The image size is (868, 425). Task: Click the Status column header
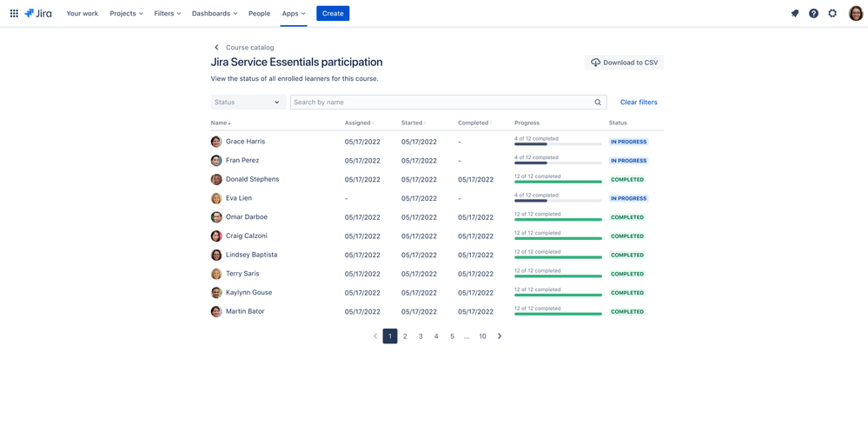pyautogui.click(x=618, y=123)
